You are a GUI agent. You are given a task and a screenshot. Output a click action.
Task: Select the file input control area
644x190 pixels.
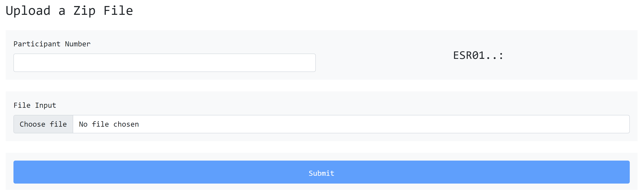coord(321,124)
